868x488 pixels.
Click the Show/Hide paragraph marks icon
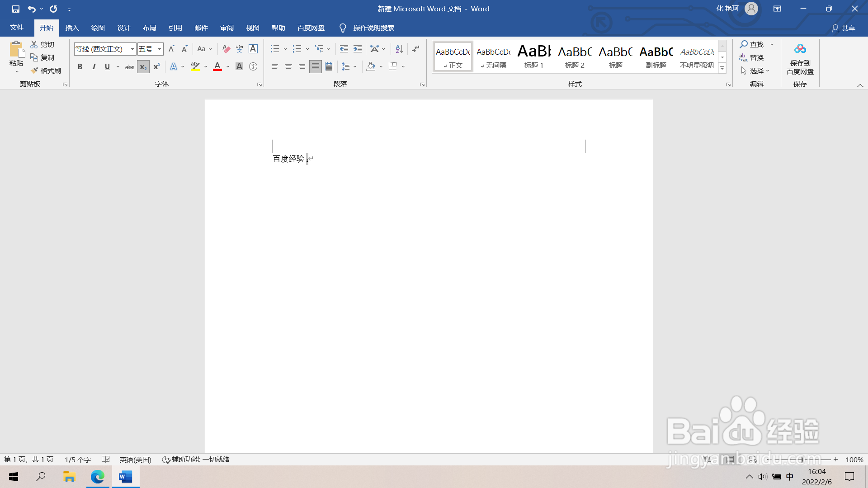(415, 49)
